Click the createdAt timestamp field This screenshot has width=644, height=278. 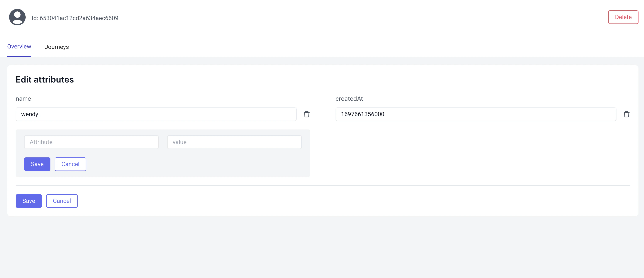(x=475, y=114)
